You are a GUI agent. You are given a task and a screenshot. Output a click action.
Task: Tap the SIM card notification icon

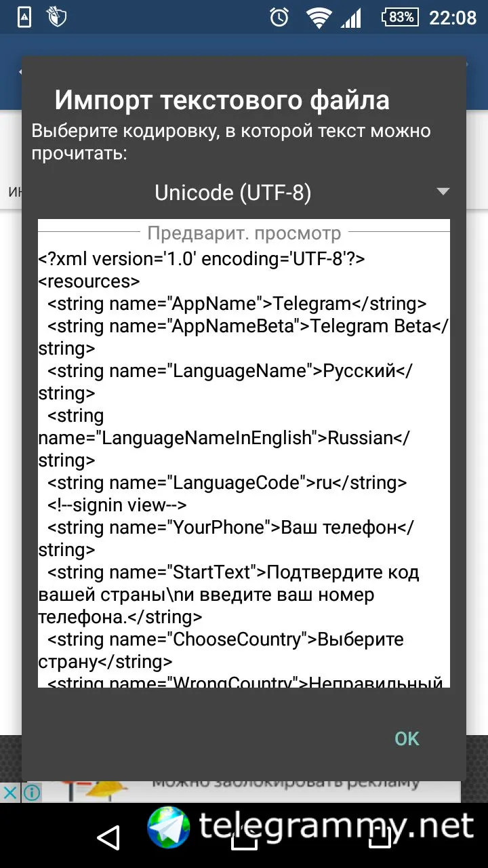[x=24, y=18]
